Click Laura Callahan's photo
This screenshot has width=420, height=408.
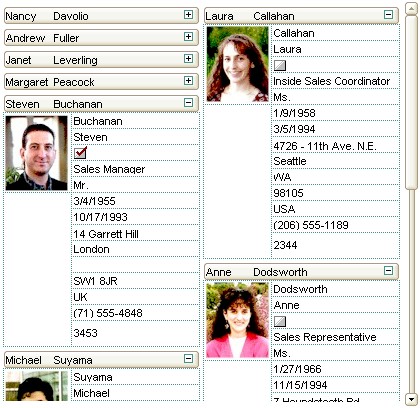point(237,64)
